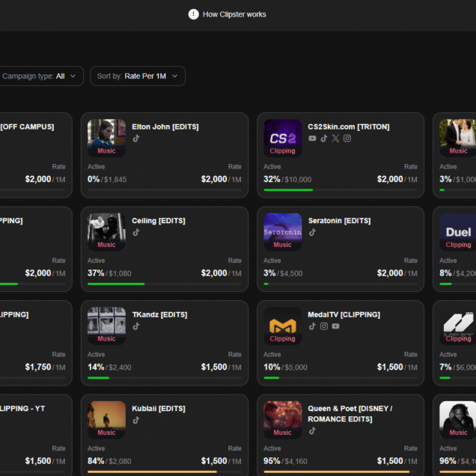This screenshot has height=476, width=476.
Task: Click the 95% /$4,160 value
Action: point(285,461)
